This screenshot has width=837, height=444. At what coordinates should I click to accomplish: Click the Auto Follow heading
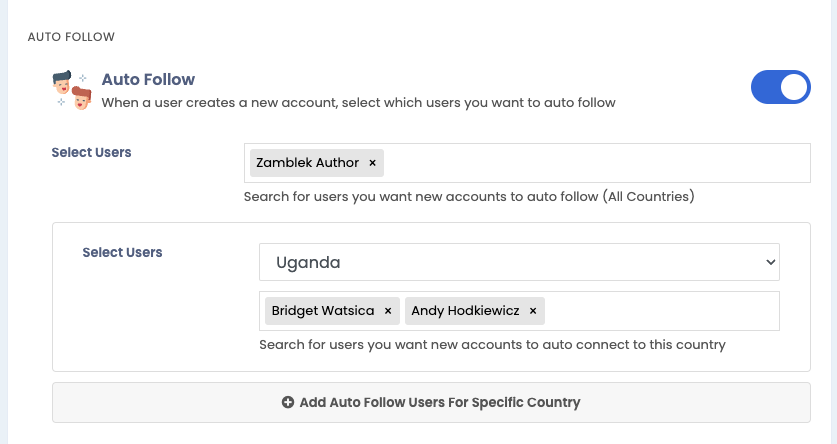tap(148, 80)
